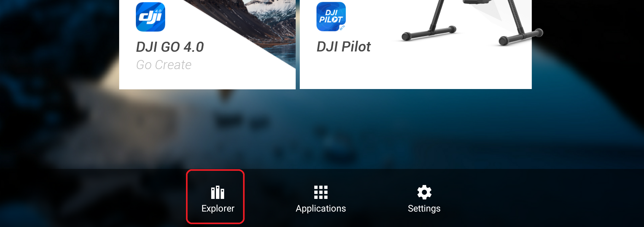The height and width of the screenshot is (227, 644).
Task: Tap the Applications label in bottom bar
Action: 321,209
